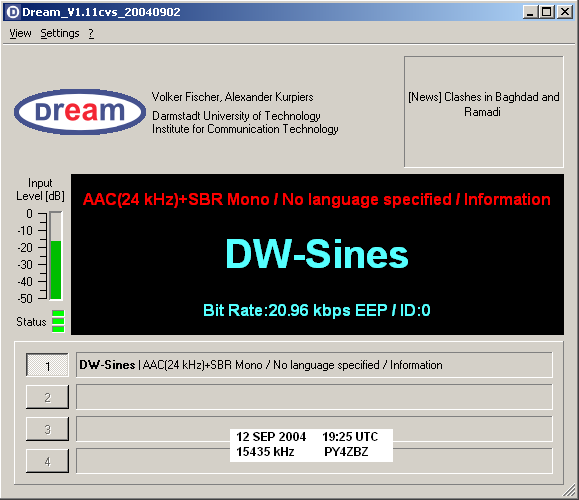Select service button 1
This screenshot has width=579, height=500.
pos(47,365)
